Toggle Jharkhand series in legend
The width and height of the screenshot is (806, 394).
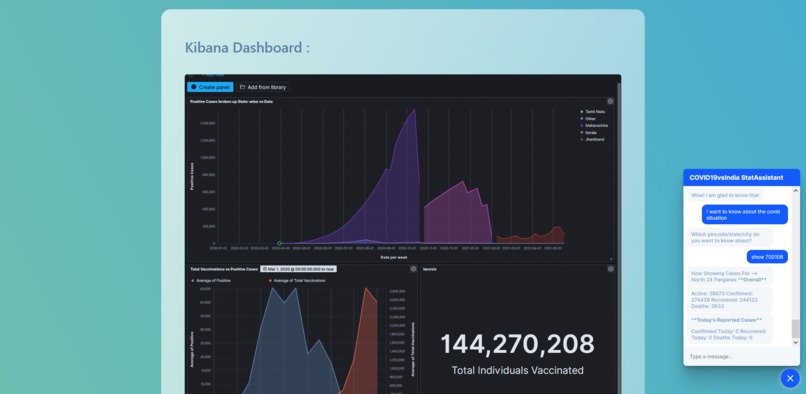(x=592, y=139)
